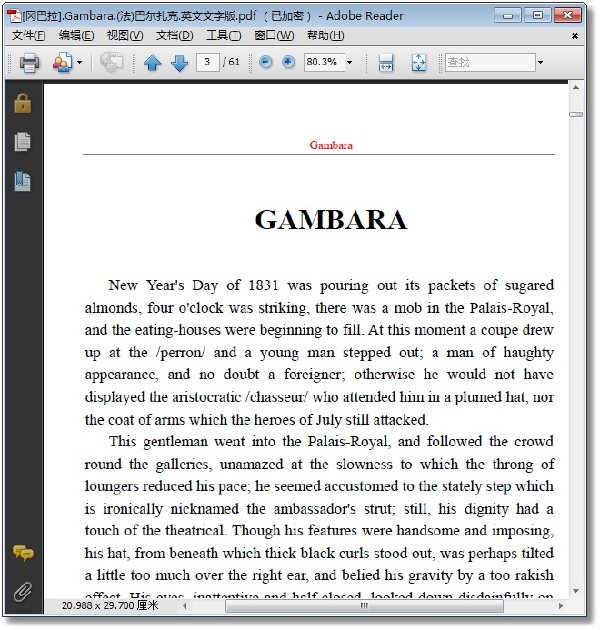The height and width of the screenshot is (630, 600).
Task: Click the horizontal scrollbar left arrow
Action: tap(185, 605)
